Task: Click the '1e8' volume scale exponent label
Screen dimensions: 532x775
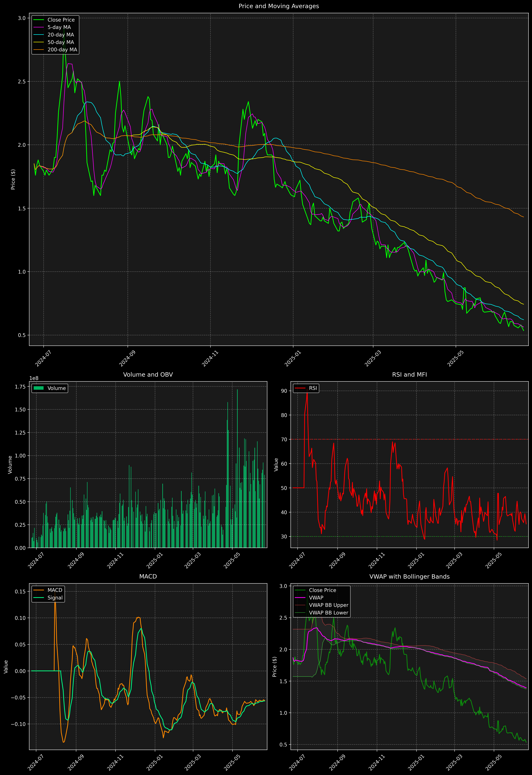Action: [34, 378]
